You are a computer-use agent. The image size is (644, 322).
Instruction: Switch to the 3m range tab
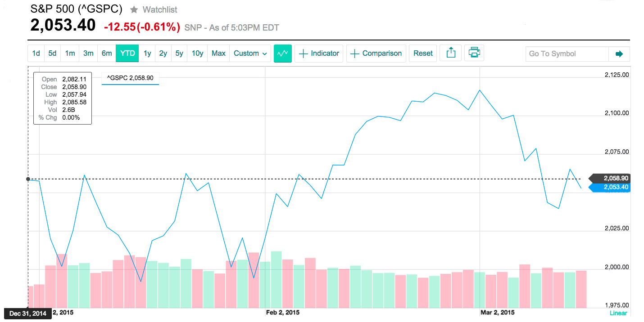pos(88,53)
